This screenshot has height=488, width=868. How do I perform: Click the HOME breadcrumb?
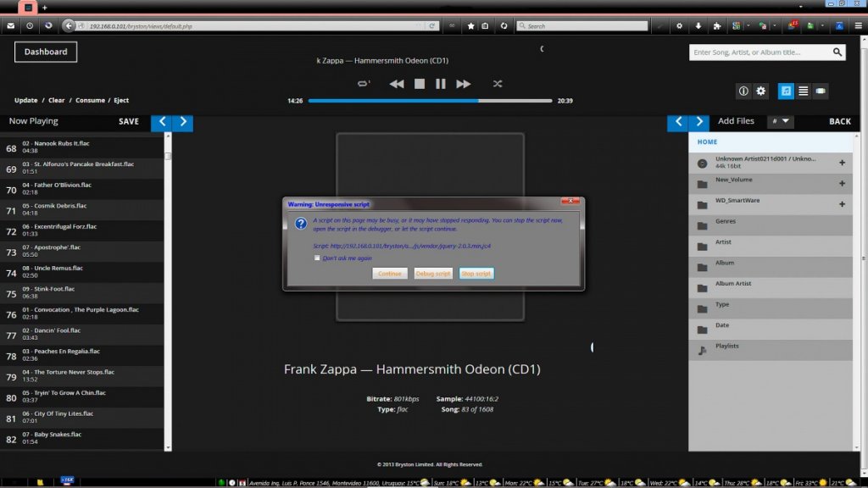click(708, 142)
